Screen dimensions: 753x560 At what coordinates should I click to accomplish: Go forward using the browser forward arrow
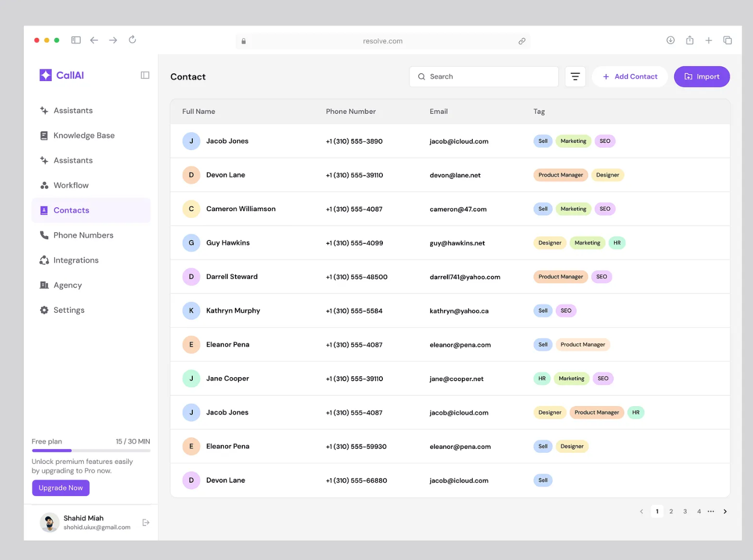[x=113, y=40]
